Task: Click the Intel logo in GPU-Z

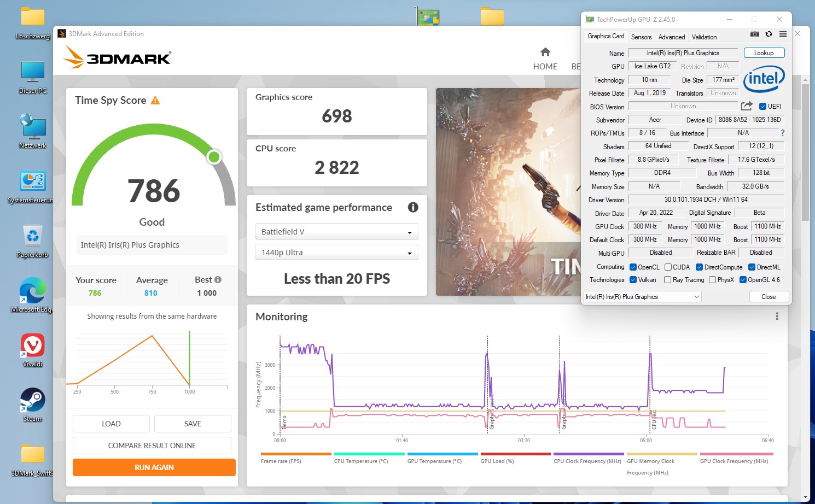Action: (x=764, y=79)
